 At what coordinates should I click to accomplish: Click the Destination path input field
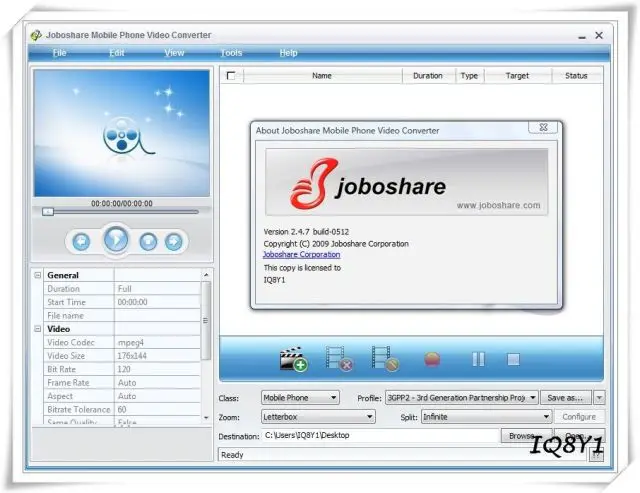(380, 435)
